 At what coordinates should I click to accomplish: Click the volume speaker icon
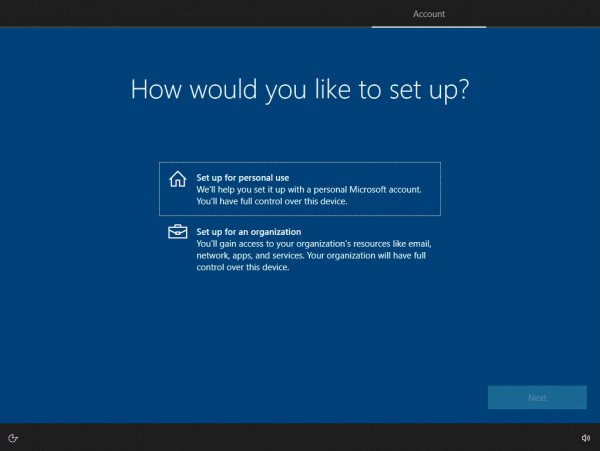[585, 438]
